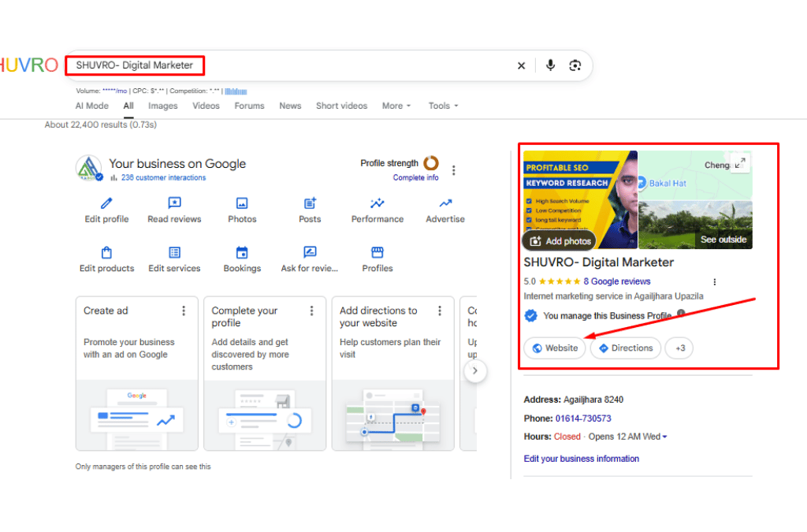Viewport: 807px width, 532px height.
Task: Open Read reviews star icon
Action: [x=174, y=203]
